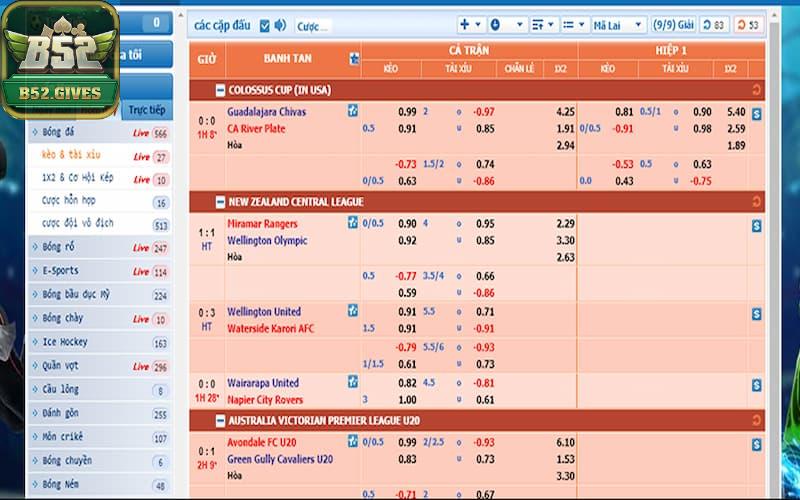Open the E-Sports category
This screenshot has width=800, height=500.
(62, 271)
